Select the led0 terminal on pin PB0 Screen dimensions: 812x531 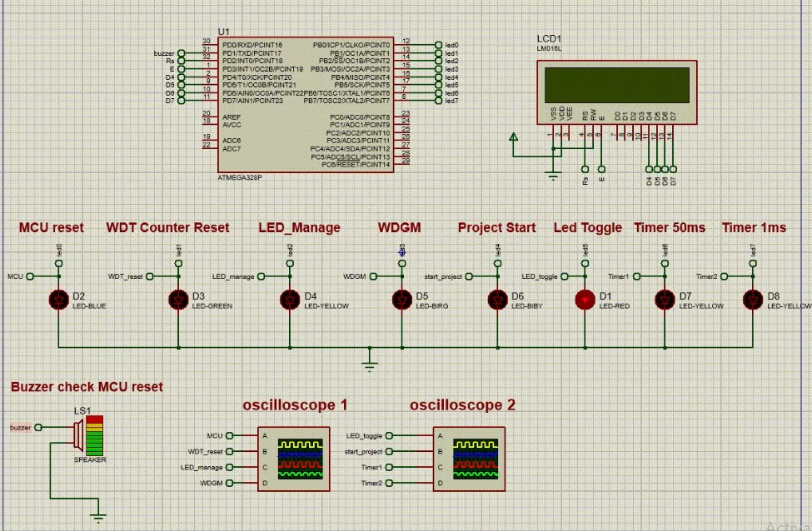point(437,45)
